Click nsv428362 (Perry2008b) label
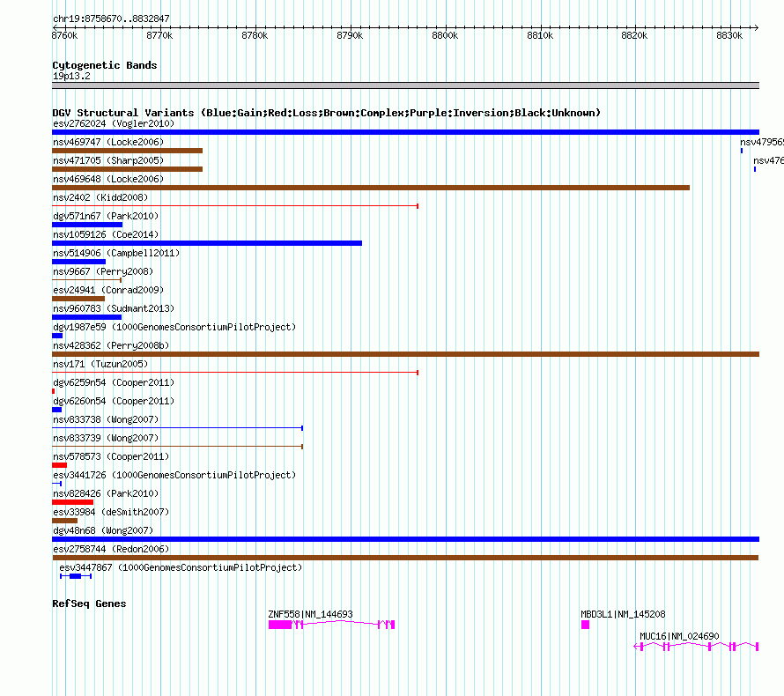This screenshot has width=784, height=696. 111,345
